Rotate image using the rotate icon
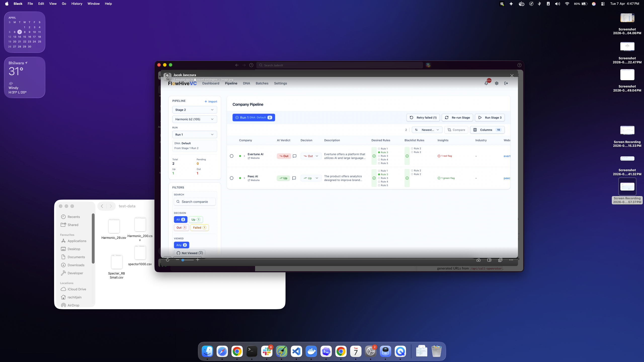This screenshot has width=644, height=362. (168, 260)
